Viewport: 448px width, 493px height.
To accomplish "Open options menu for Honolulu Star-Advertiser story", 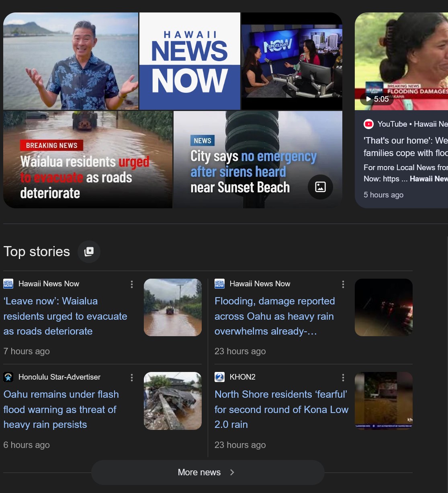I will click(132, 378).
